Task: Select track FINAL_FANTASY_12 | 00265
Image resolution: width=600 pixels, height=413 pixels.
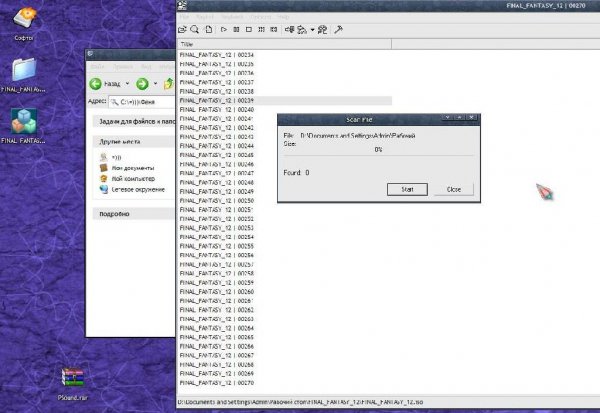Action: point(217,337)
